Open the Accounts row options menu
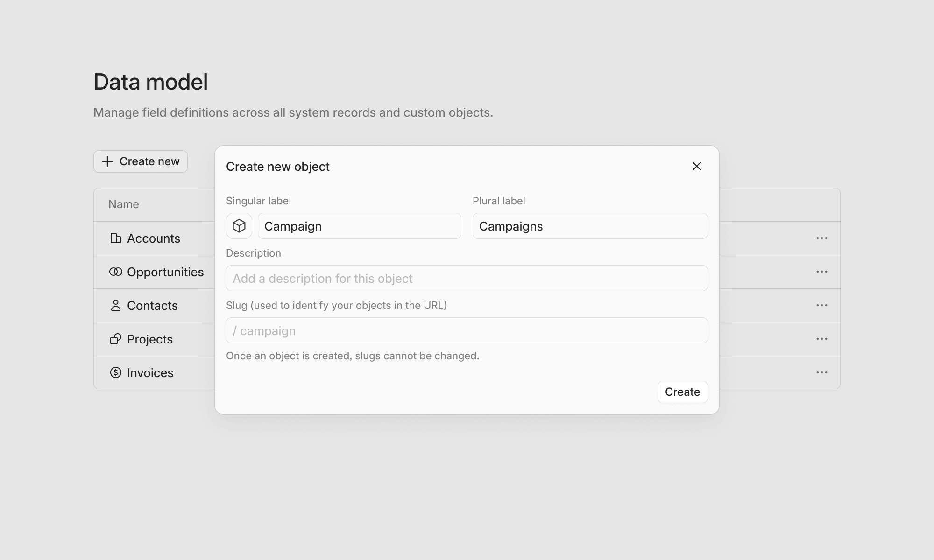 pos(822,238)
